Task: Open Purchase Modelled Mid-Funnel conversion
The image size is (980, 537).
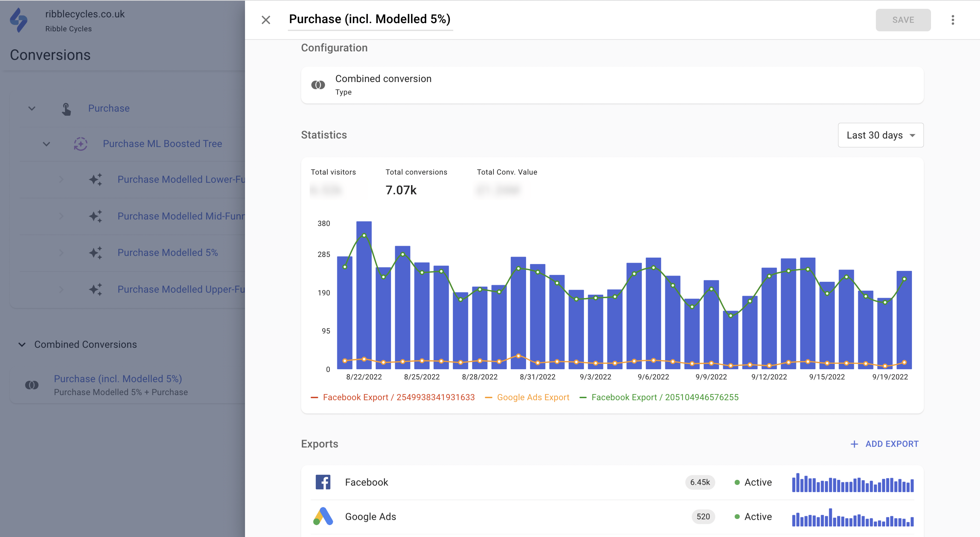Action: pos(181,216)
